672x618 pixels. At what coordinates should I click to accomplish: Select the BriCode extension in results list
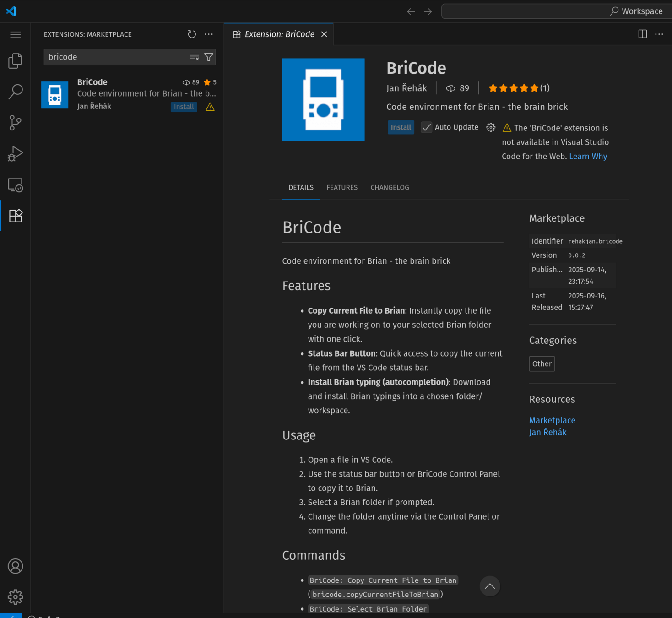tap(128, 95)
